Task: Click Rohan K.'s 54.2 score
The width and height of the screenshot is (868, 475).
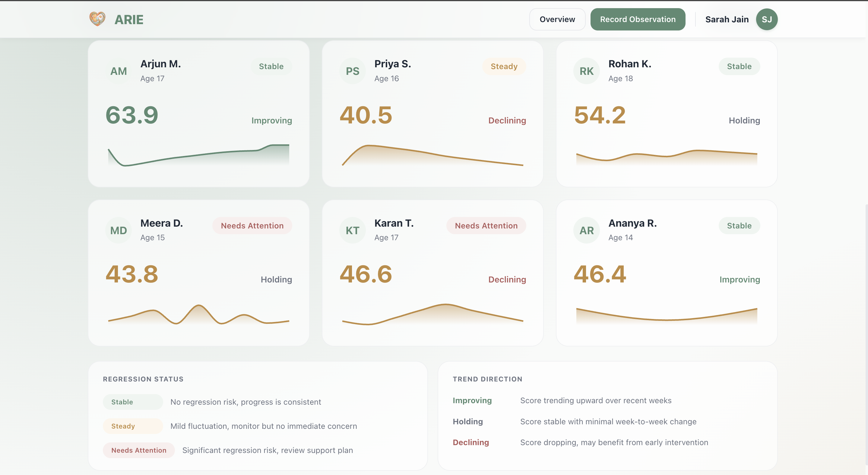Action: [600, 115]
